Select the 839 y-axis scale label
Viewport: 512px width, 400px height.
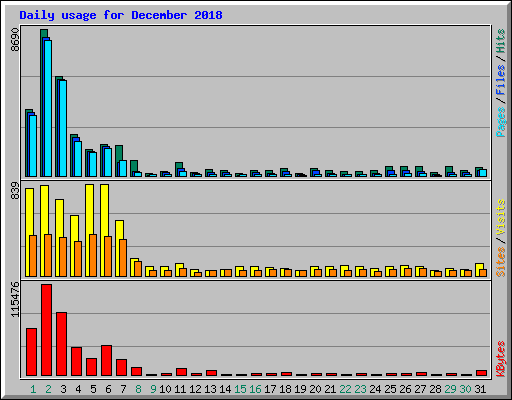(x=15, y=190)
